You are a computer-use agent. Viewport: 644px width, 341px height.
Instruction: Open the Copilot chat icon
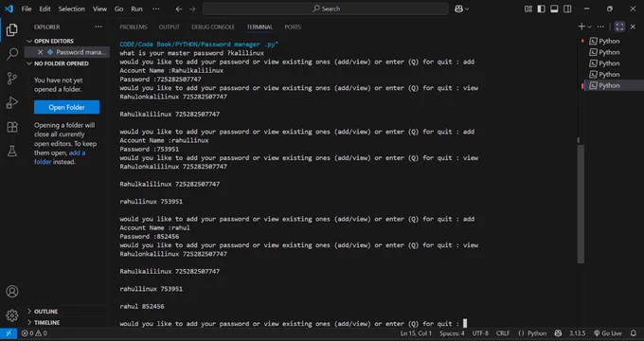(x=458, y=9)
